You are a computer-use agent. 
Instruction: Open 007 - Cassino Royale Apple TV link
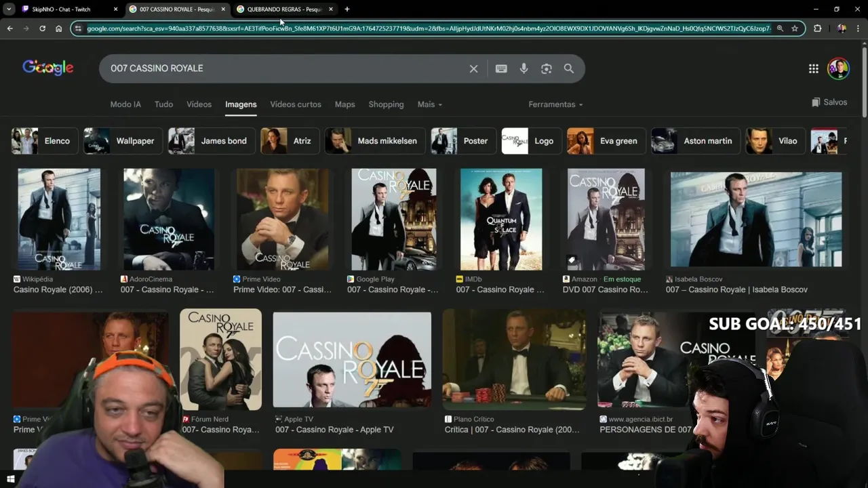point(334,430)
